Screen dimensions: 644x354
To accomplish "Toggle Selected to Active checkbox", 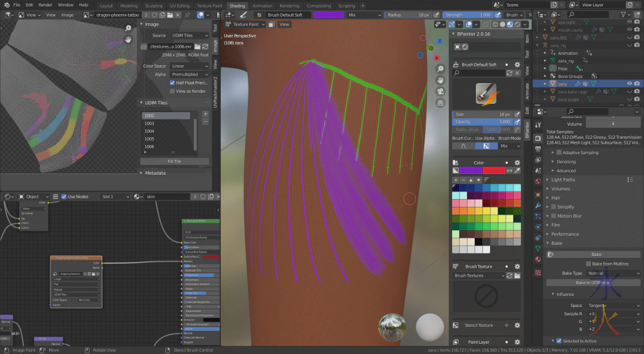I will point(558,341).
